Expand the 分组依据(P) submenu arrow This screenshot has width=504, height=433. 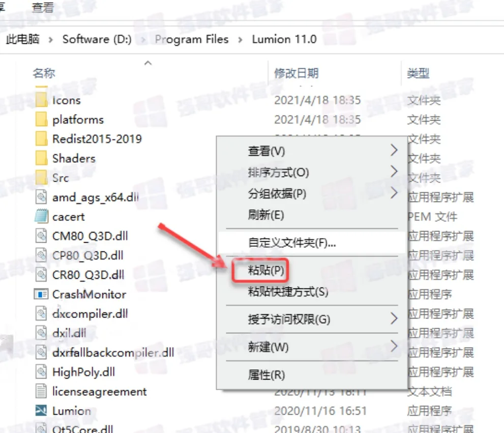click(394, 193)
